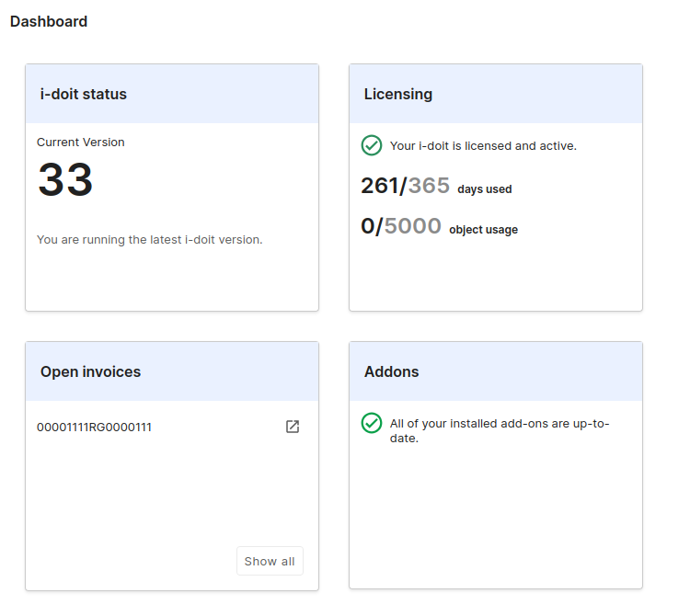690x616 pixels.
Task: Click the Current Version label
Action: click(81, 143)
